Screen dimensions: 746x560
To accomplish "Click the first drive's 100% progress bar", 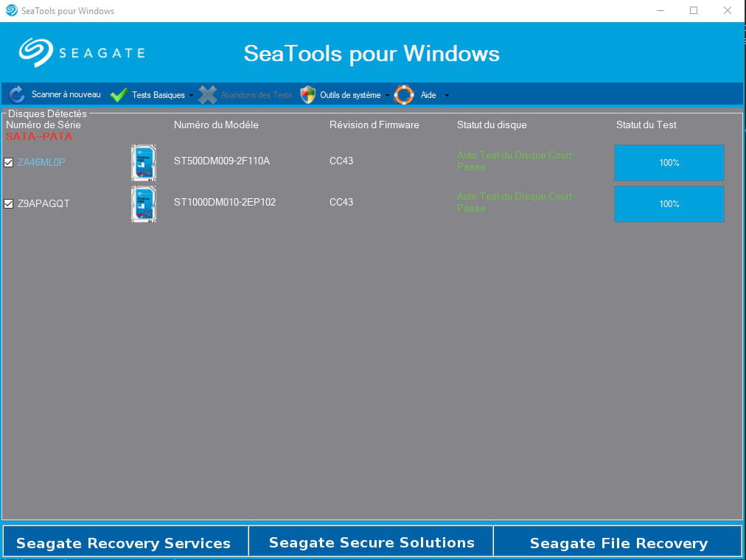I will click(x=669, y=163).
